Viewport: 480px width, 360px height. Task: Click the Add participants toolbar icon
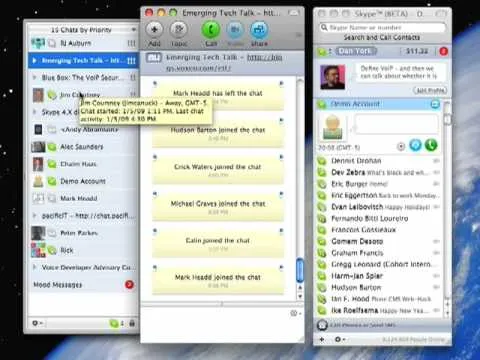point(154,30)
